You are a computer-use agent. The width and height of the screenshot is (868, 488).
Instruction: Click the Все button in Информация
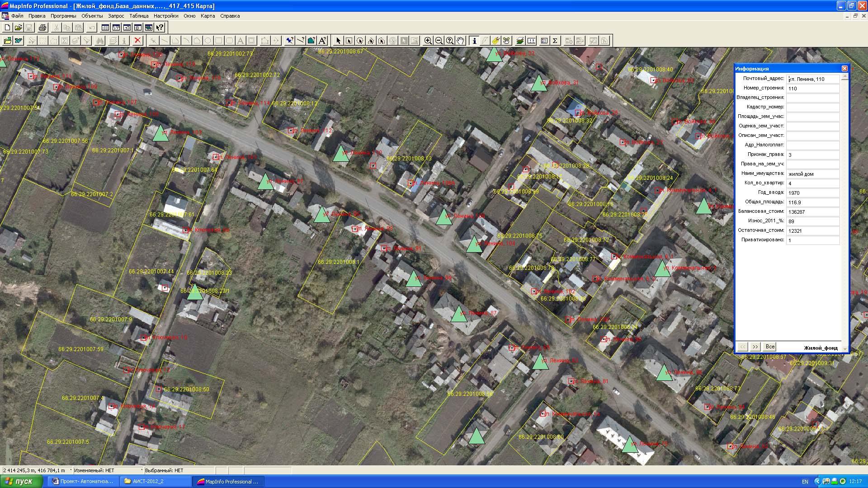pyautogui.click(x=770, y=347)
